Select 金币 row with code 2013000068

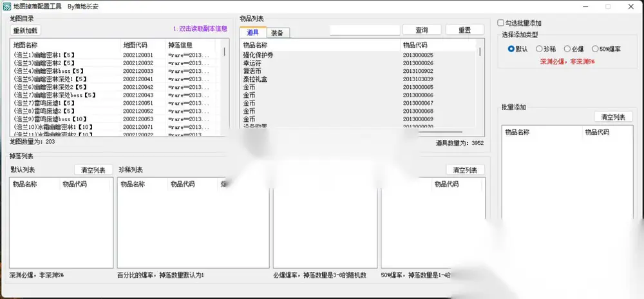(358, 111)
